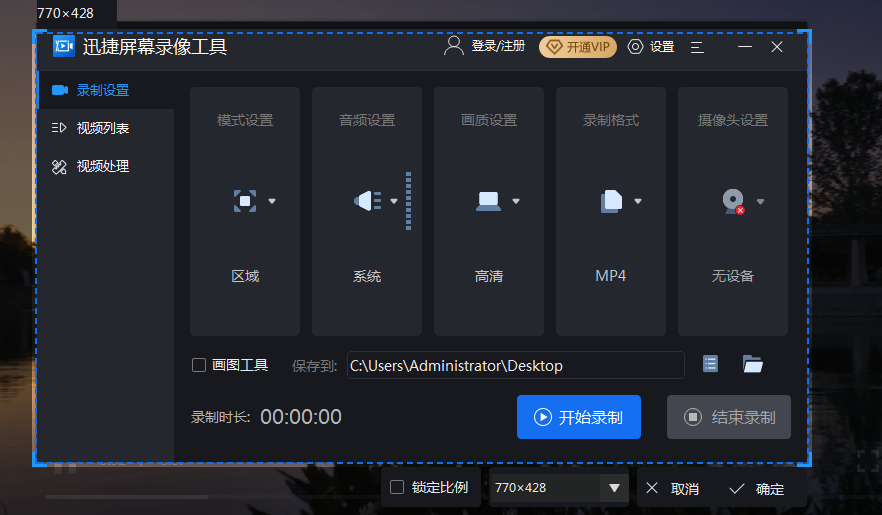Select the 录制设置 sidebar tab
The width and height of the screenshot is (882, 515).
tap(106, 90)
